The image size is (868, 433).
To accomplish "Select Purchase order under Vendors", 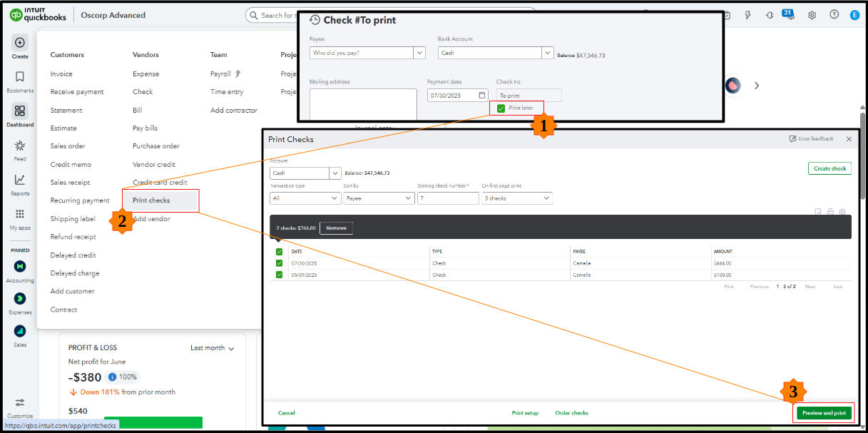I will pyautogui.click(x=156, y=146).
